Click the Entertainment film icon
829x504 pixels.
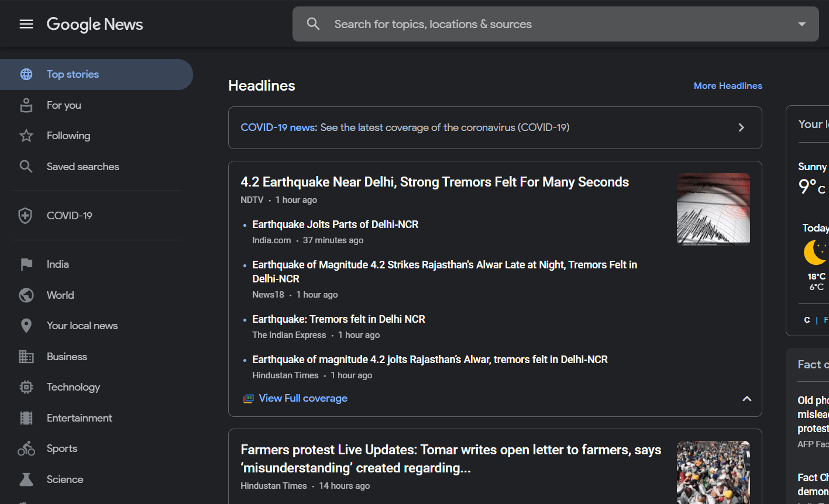tap(26, 418)
